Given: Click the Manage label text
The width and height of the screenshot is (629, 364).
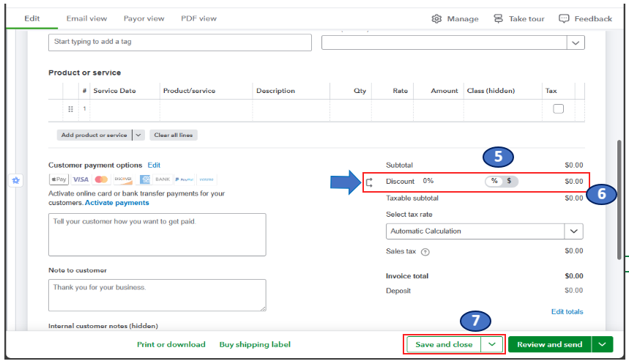Looking at the screenshot, I should (x=463, y=19).
